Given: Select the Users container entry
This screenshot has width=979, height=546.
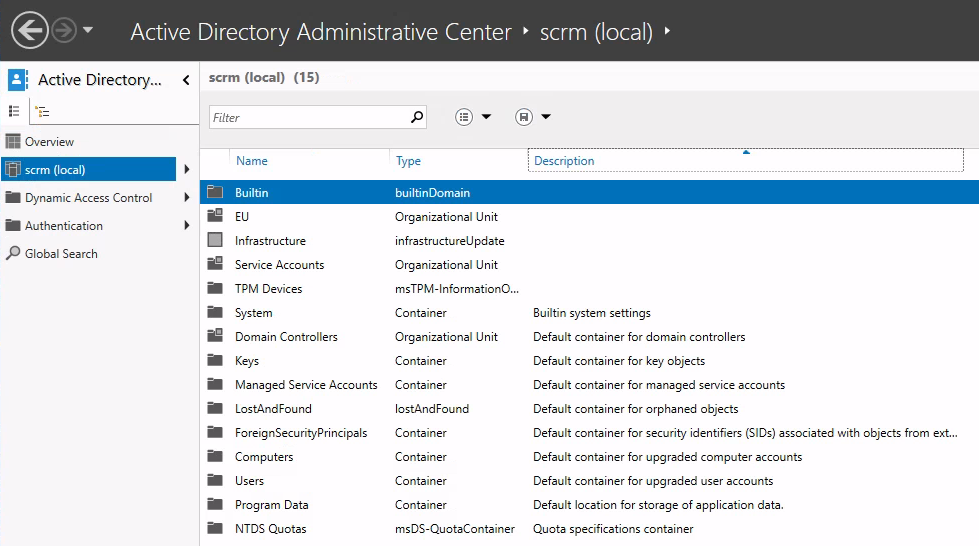Looking at the screenshot, I should click(x=249, y=481).
